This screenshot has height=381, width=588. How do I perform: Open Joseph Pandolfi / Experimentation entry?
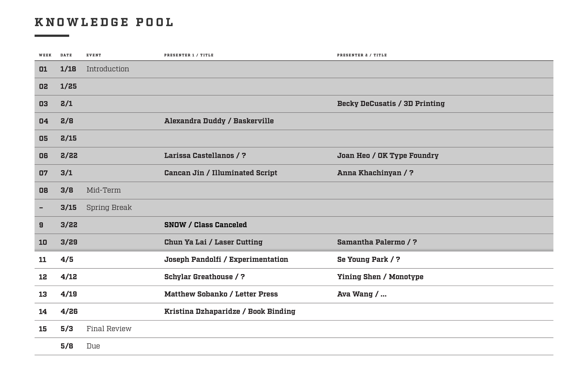[226, 259]
